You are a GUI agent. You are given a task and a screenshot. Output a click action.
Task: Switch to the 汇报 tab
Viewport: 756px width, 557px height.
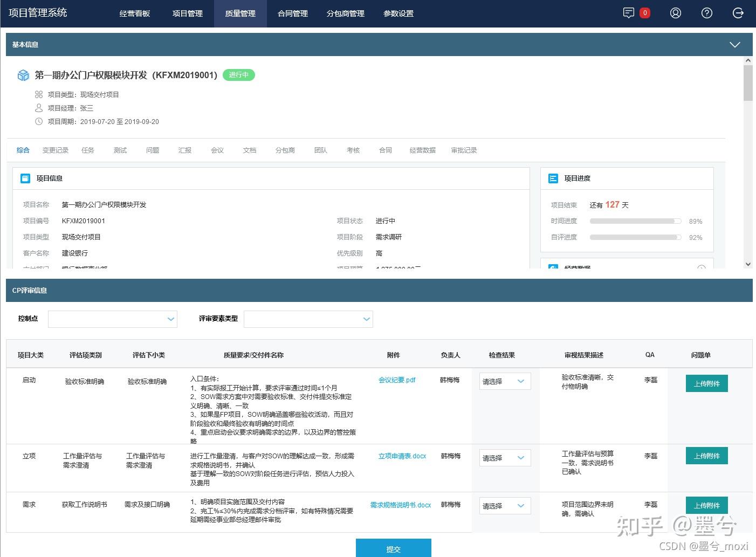(x=185, y=150)
